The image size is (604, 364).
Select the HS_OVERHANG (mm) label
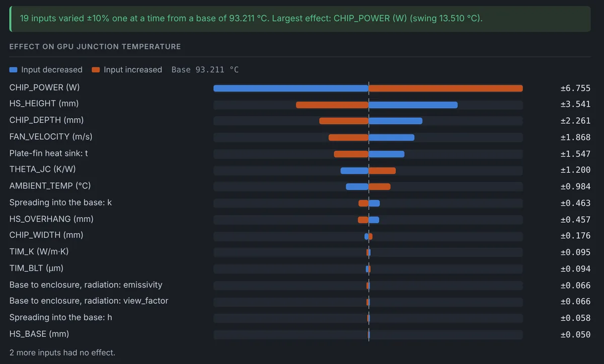coord(51,219)
